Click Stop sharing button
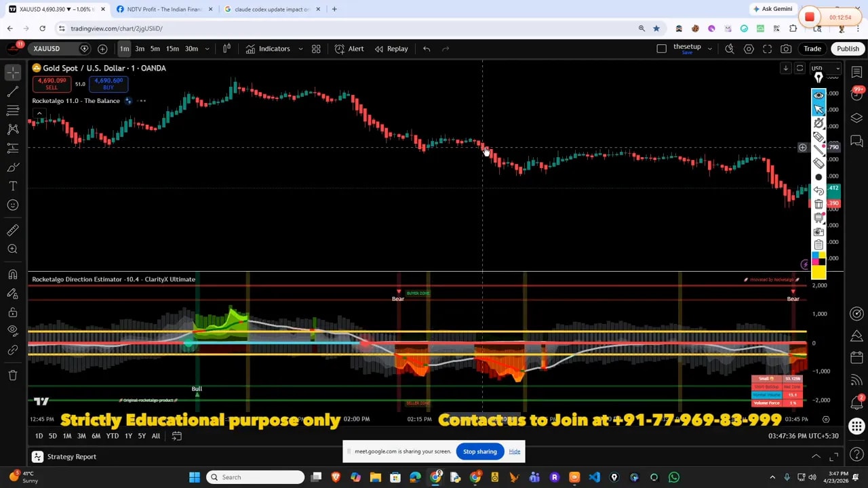Viewport: 868px width, 488px height. tap(479, 451)
